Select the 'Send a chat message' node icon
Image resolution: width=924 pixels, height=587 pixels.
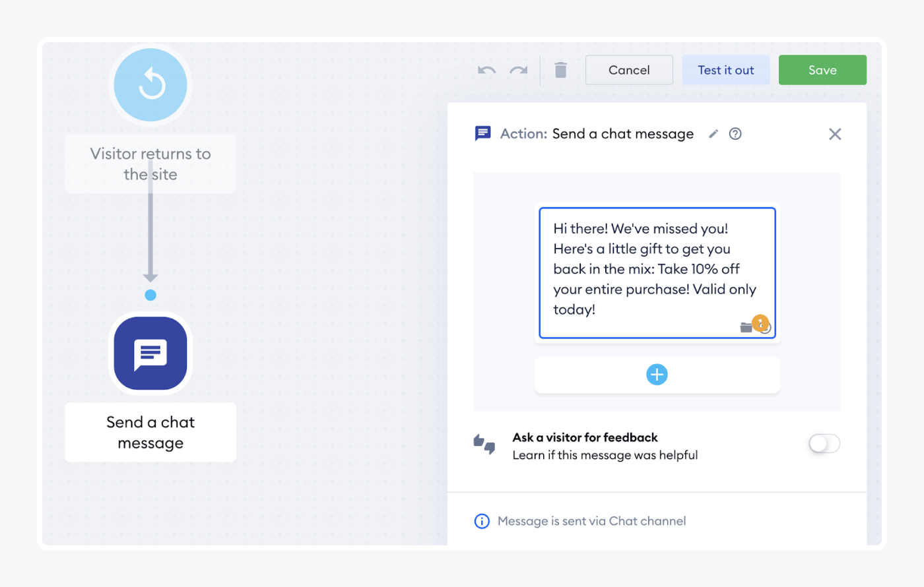pos(150,354)
